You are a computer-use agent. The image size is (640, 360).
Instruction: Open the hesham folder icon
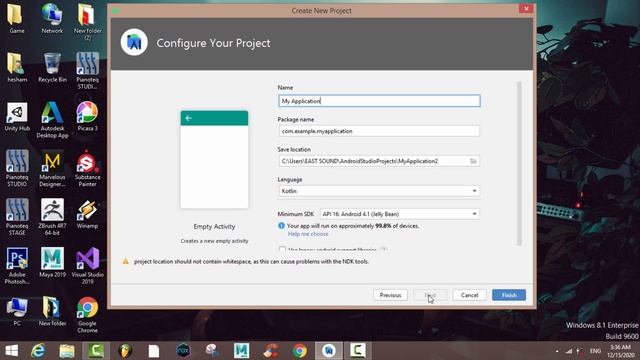click(17, 67)
